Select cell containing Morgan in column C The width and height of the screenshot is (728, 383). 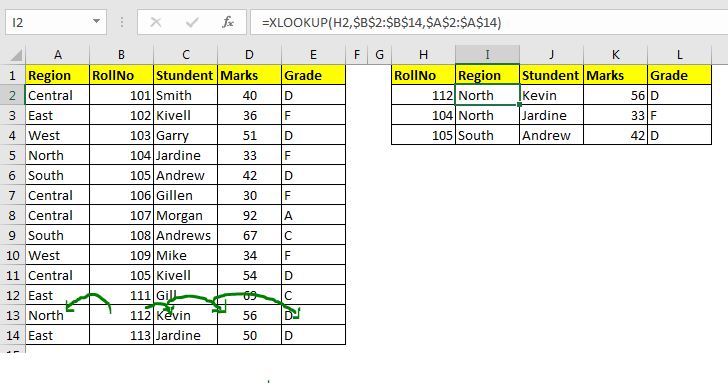pos(185,215)
